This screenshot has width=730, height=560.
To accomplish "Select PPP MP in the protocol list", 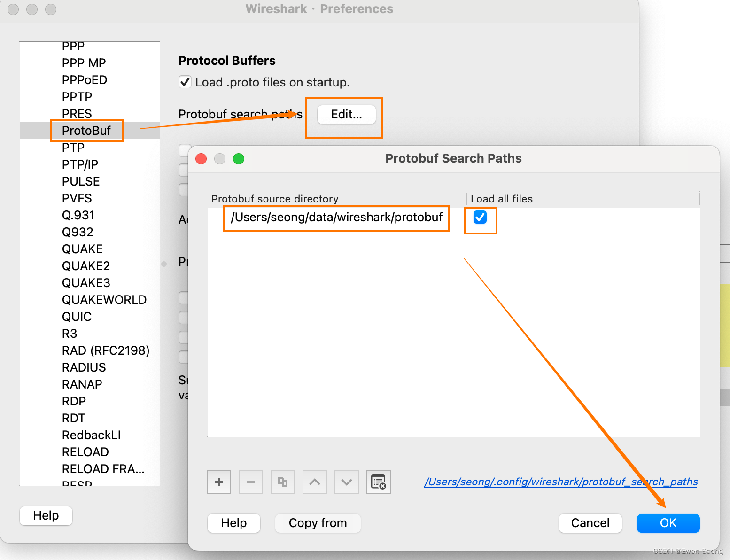I will click(x=90, y=63).
